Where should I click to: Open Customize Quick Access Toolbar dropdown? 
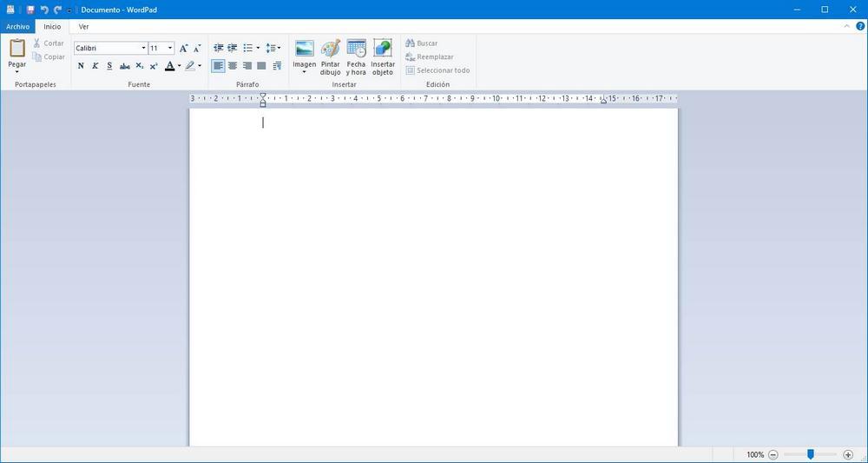69,10
